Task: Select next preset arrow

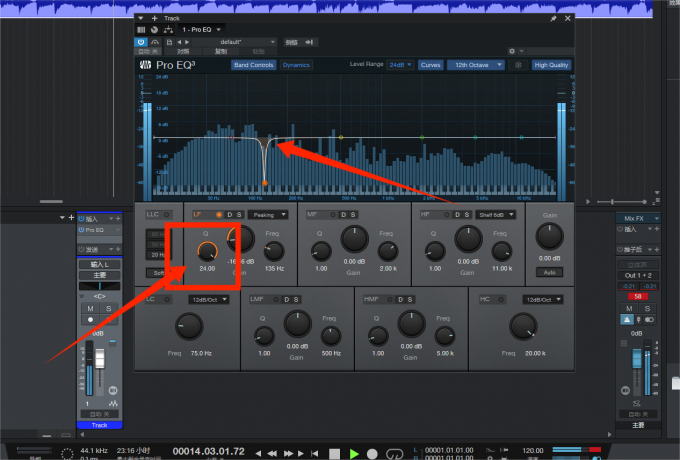Action: (x=187, y=42)
